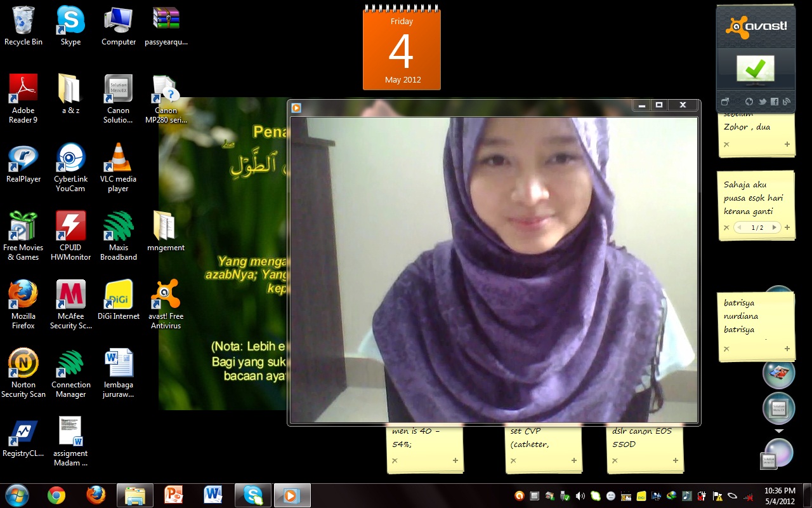The height and width of the screenshot is (508, 812).
Task: Delete the 'sebelum Zohor' sticky note
Action: (726, 144)
